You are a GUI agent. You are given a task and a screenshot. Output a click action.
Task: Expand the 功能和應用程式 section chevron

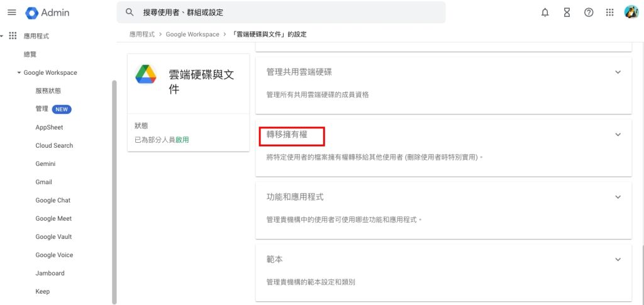[x=618, y=197]
